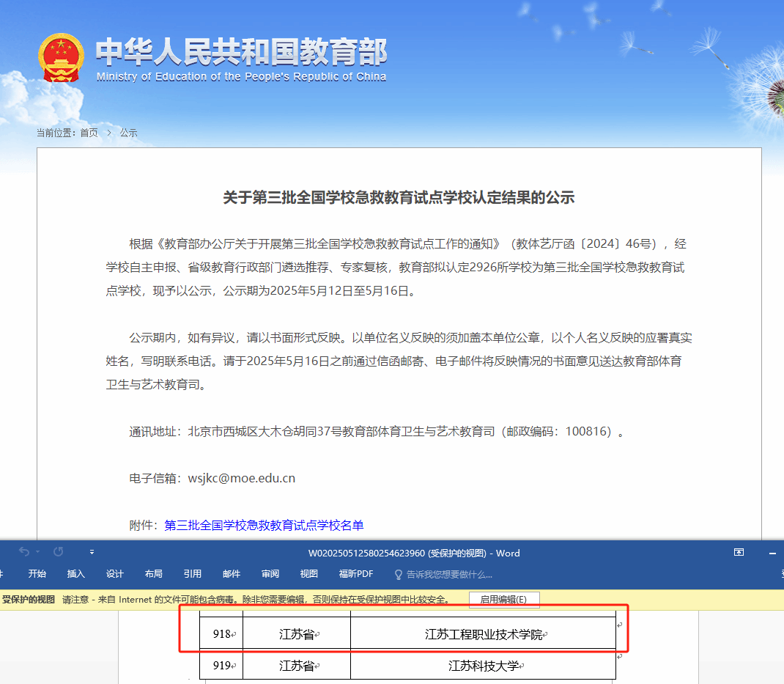Click the 公示 breadcrumb link
This screenshot has width=784, height=684.
click(x=129, y=133)
